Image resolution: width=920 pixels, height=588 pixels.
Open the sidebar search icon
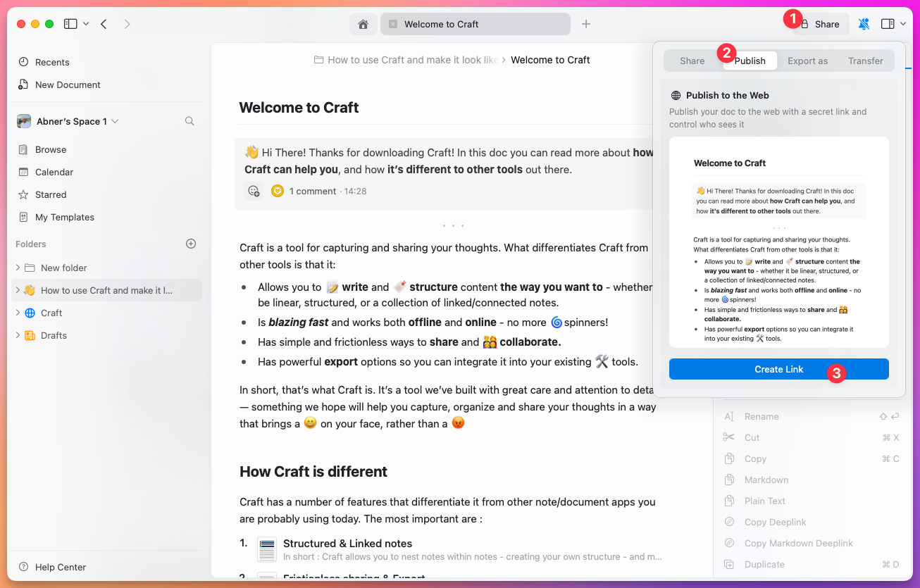coord(189,120)
